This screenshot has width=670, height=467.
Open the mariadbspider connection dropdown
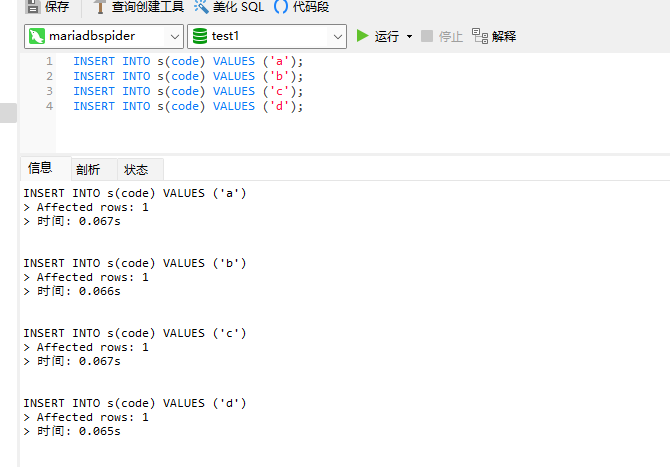tap(104, 36)
